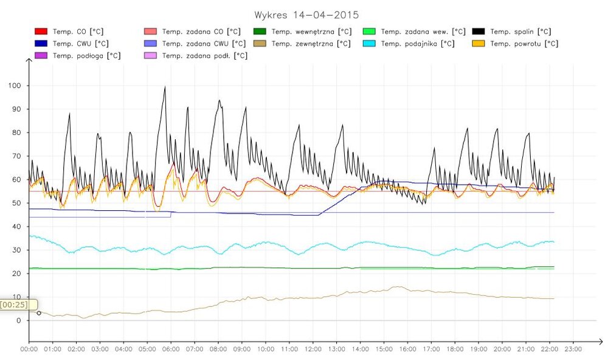Image resolution: width=608 pixels, height=364 pixels.
Task: Click the cyan Temp. podajnika legend swatch
Action: [369, 44]
